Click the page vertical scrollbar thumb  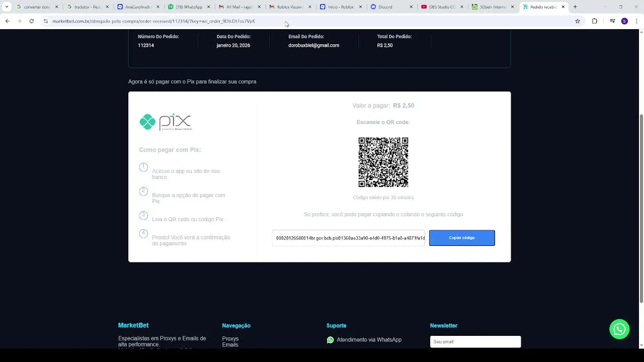pos(641,209)
